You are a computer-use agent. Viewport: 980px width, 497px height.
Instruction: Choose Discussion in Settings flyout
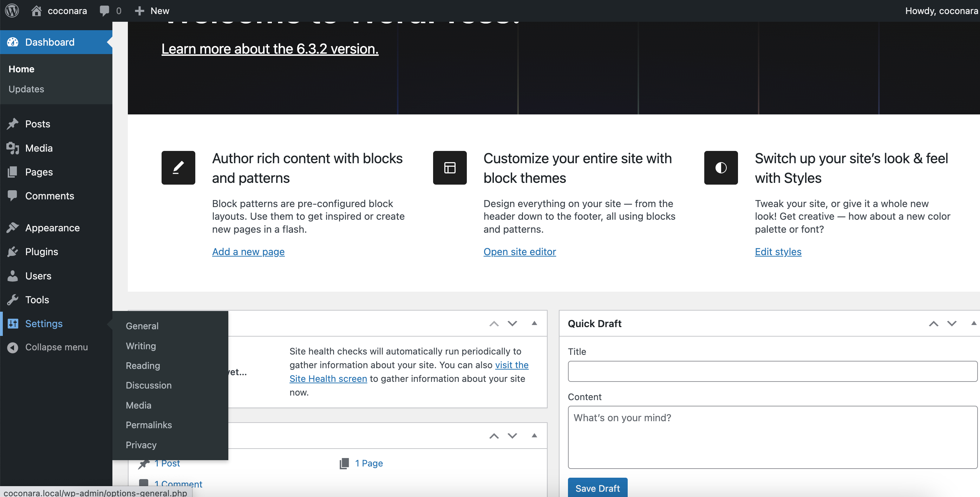tap(148, 385)
